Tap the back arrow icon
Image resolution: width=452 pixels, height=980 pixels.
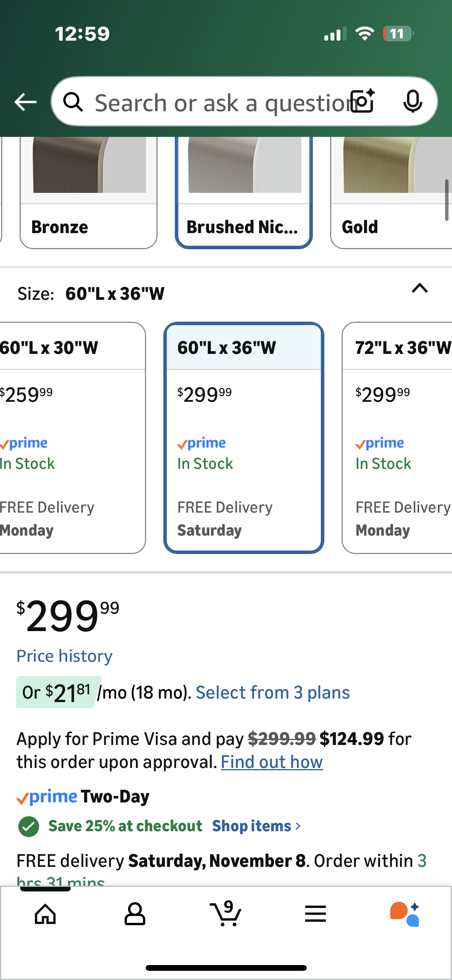click(x=25, y=102)
